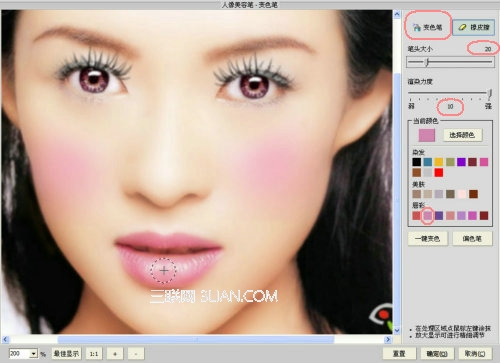Pick the black hair dye swatch
The height and width of the screenshot is (363, 500).
click(x=417, y=162)
